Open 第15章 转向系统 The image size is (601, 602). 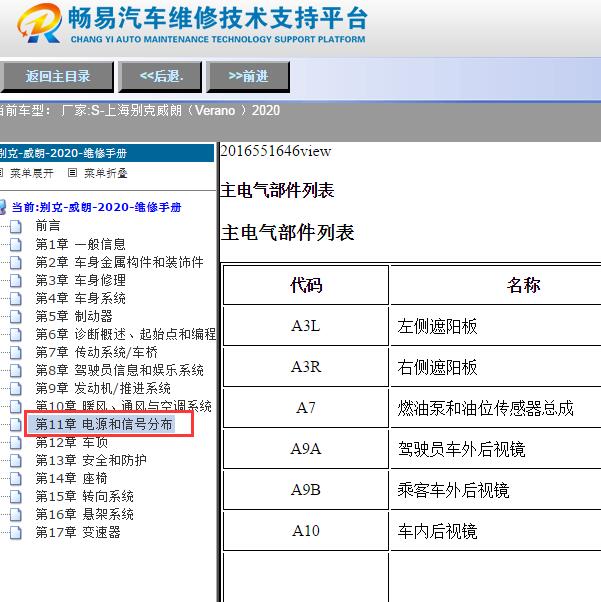coord(84,496)
